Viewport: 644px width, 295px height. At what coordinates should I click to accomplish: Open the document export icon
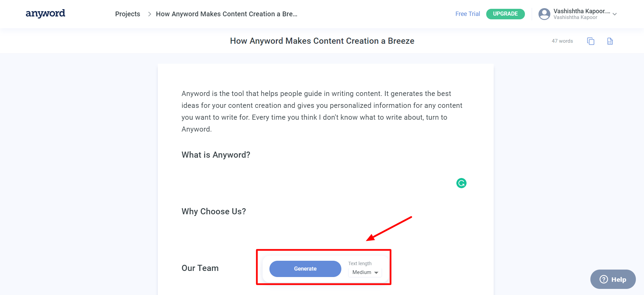(610, 41)
